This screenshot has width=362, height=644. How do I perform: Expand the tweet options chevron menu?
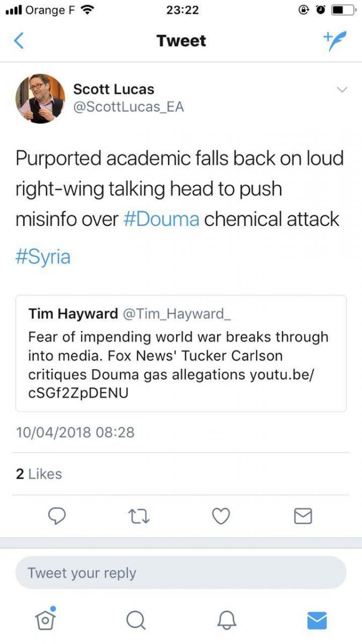tap(342, 90)
